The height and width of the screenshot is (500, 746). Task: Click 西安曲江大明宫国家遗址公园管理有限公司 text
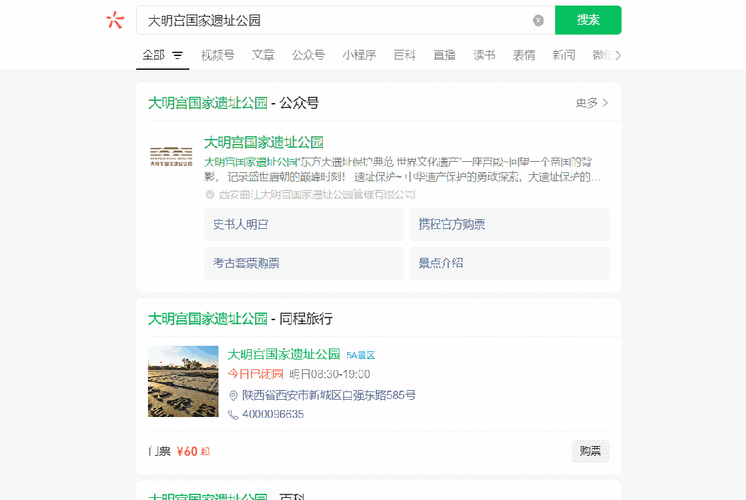click(317, 195)
